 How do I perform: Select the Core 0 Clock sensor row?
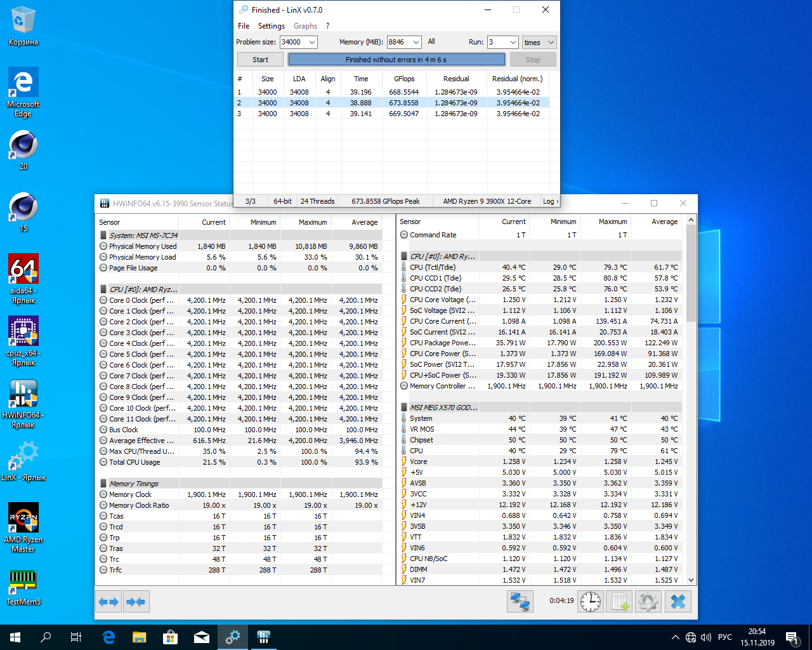point(239,300)
